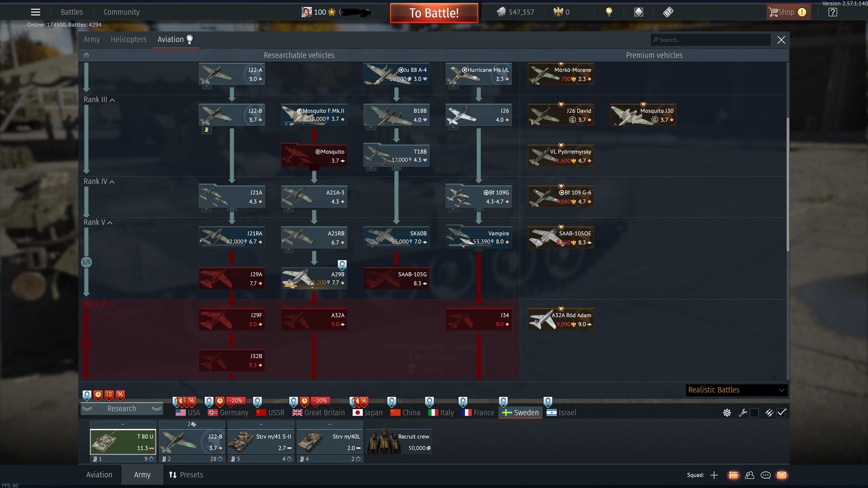This screenshot has width=868, height=488.
Task: Click the -20% discount tag above Germany
Action: pos(236,401)
